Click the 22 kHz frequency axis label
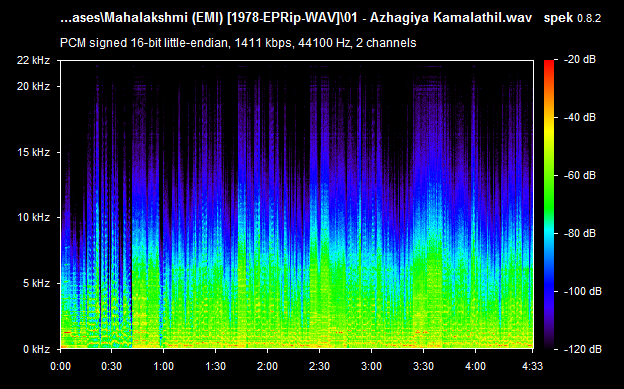 [33, 61]
